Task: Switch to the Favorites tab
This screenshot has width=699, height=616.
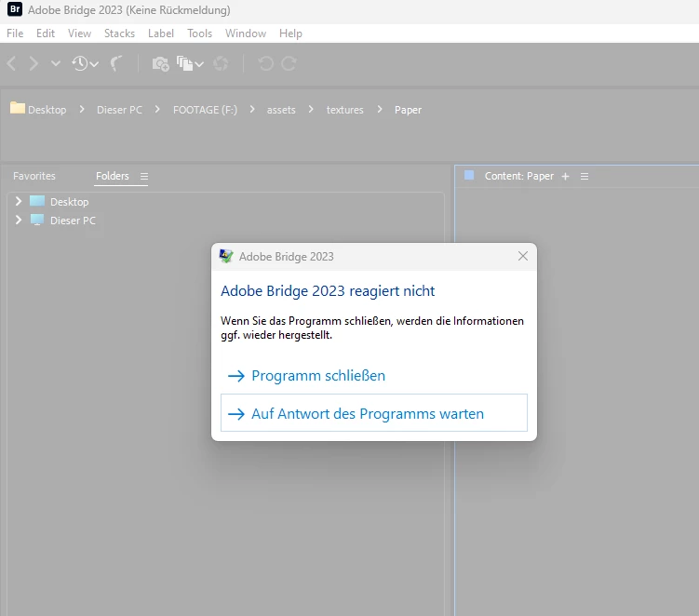Action: (x=34, y=176)
